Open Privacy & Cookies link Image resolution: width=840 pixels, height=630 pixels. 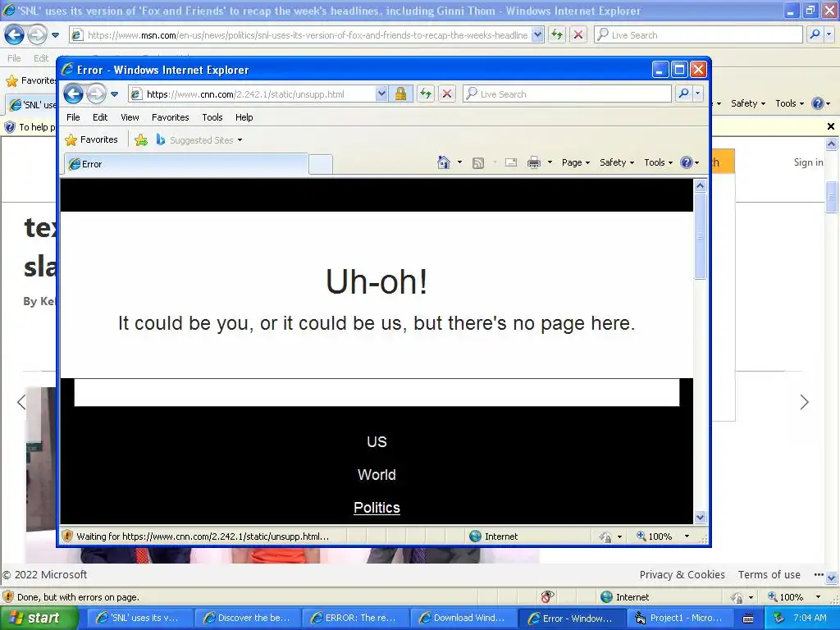(x=682, y=575)
